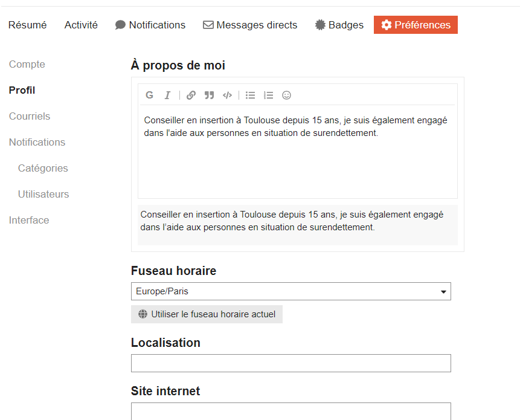Screen dimensions: 520x420
Task: Insert a hyperlink using link icon
Action: point(191,95)
